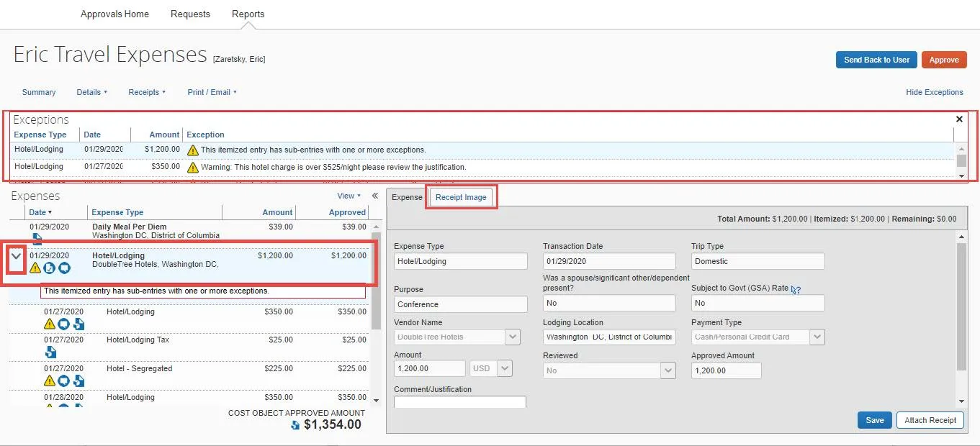Select the exception about charge over $525/night

tap(482, 167)
